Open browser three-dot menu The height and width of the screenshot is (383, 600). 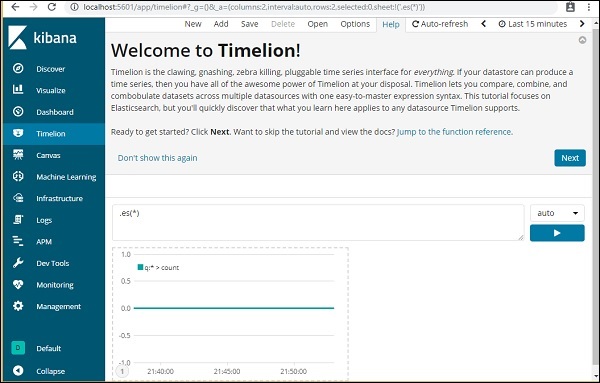pyautogui.click(x=589, y=7)
